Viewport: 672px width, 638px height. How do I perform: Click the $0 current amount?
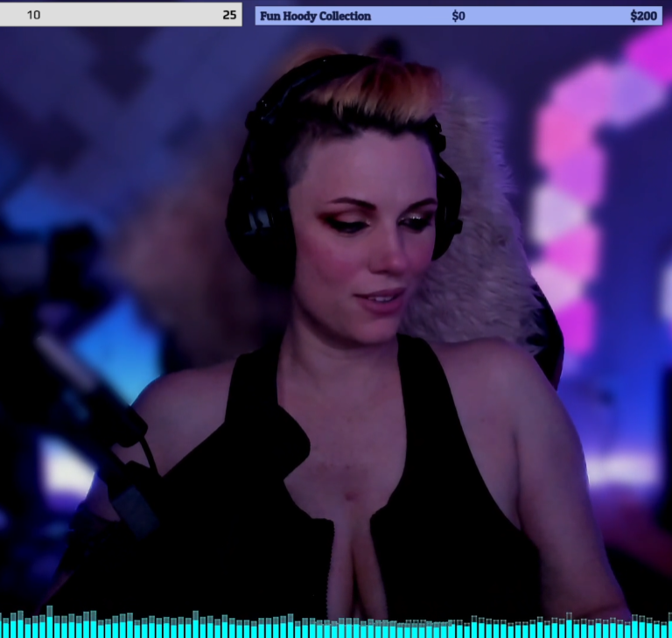coord(458,17)
